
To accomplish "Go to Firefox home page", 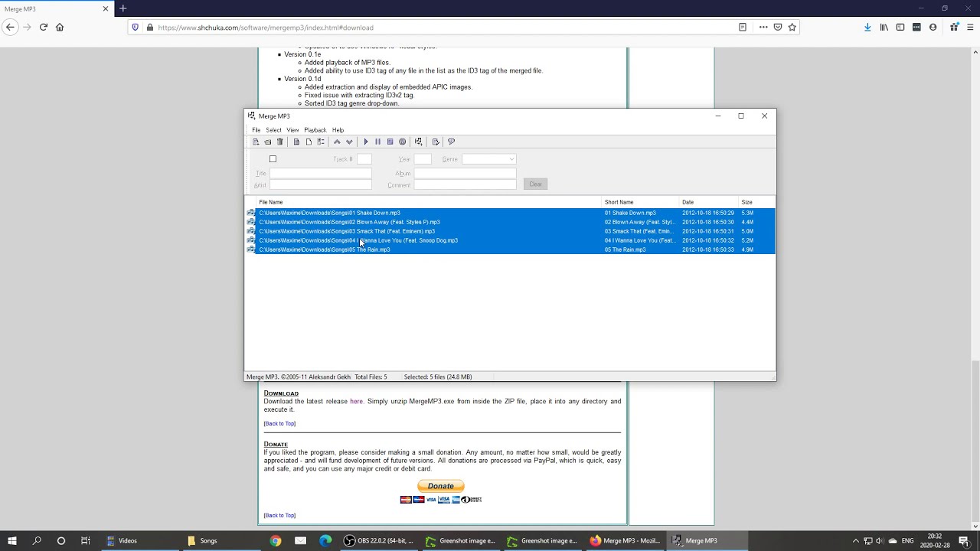I will tap(60, 27).
